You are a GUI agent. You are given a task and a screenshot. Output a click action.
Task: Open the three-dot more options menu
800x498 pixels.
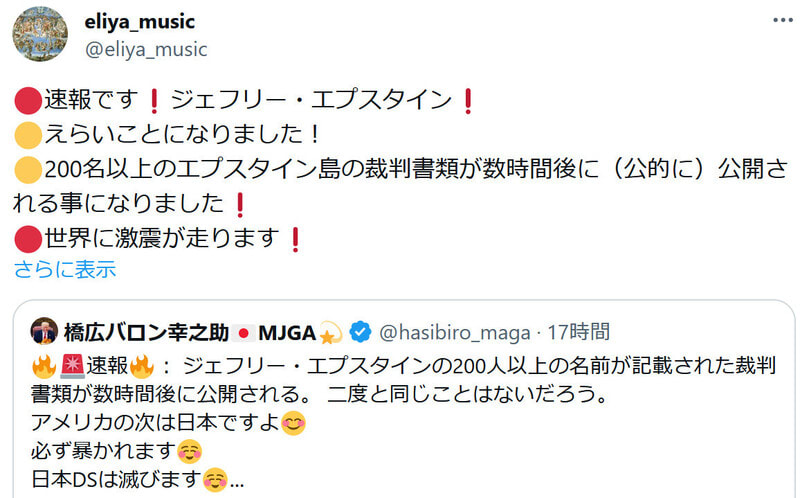pos(783,20)
